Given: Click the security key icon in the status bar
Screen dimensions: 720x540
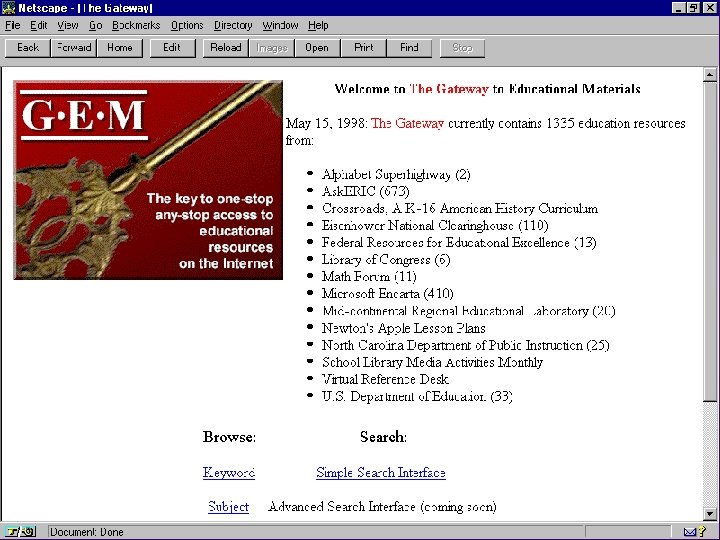Looking at the screenshot, I should pyautogui.click(x=20, y=532).
